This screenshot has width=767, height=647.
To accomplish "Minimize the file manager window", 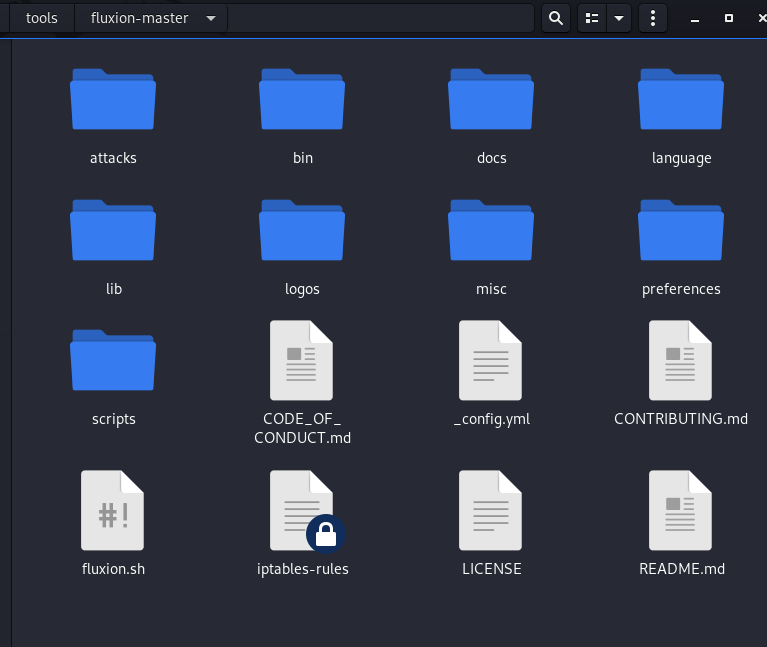I will click(x=695, y=19).
